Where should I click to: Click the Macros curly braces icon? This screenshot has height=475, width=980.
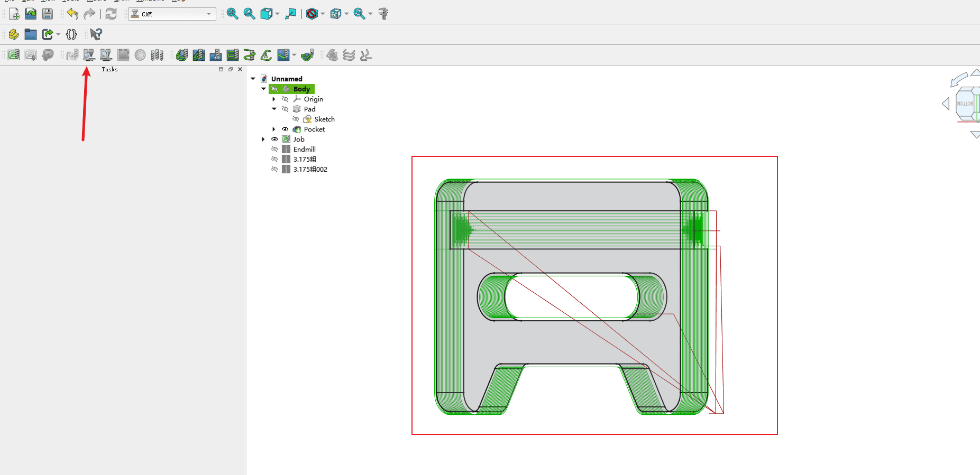[71, 34]
